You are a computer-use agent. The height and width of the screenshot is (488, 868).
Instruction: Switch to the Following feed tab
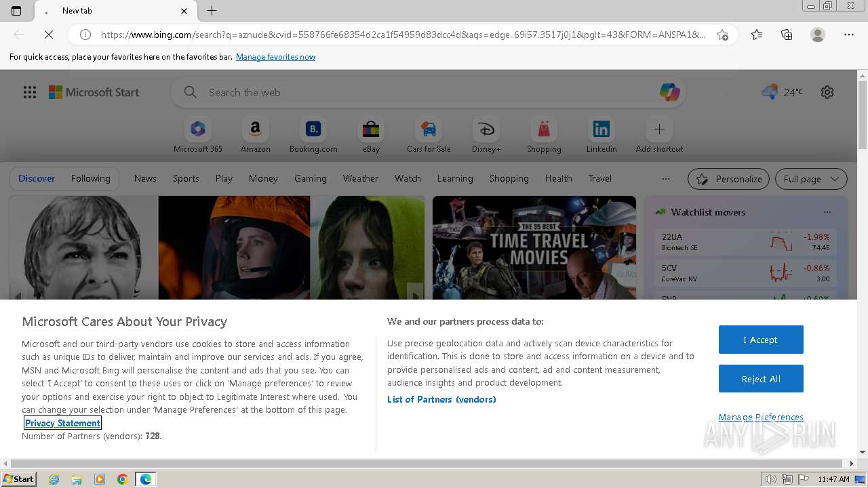pos(90,178)
